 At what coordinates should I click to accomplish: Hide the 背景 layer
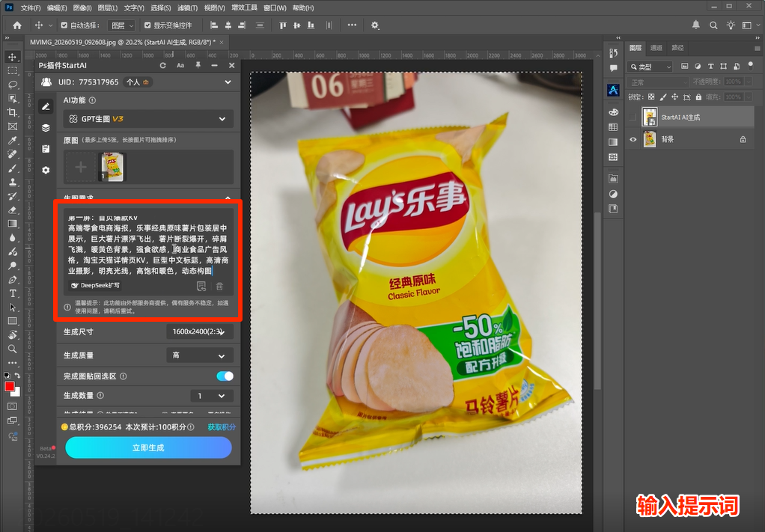(633, 139)
